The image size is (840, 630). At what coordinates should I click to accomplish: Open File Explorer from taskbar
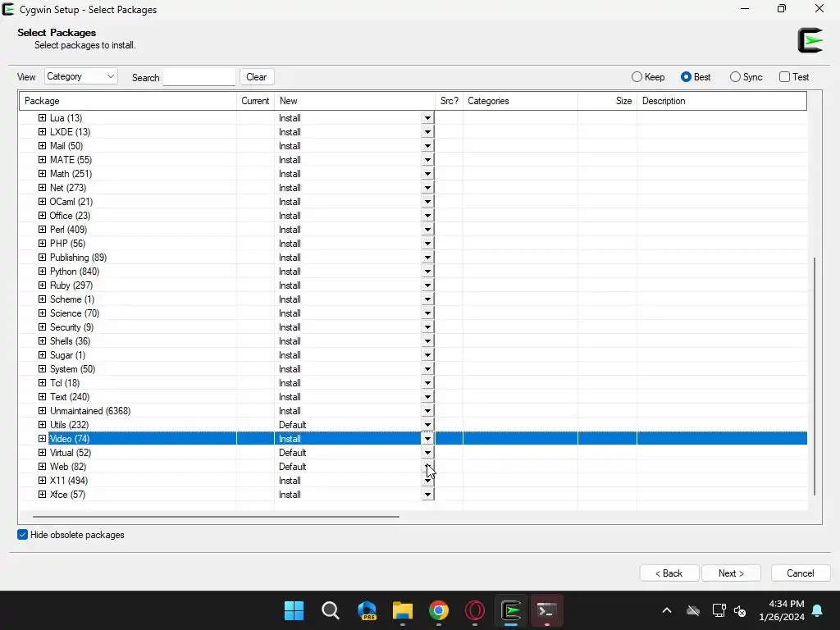tap(402, 610)
